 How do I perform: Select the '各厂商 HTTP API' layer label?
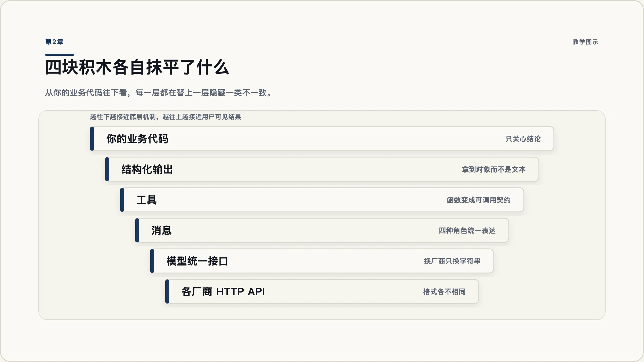(x=223, y=292)
